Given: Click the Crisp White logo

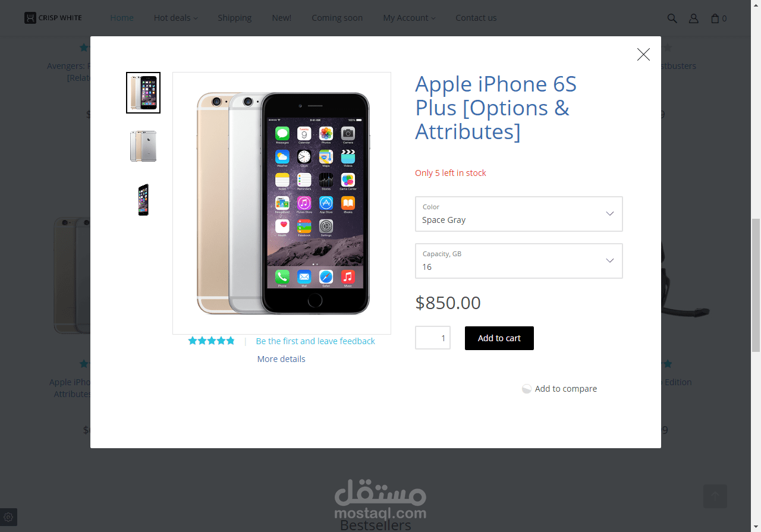Looking at the screenshot, I should tap(54, 18).
